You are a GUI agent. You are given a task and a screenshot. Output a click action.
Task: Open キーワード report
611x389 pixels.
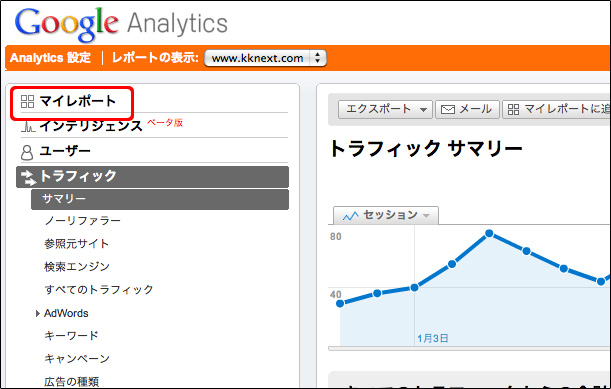coord(71,336)
